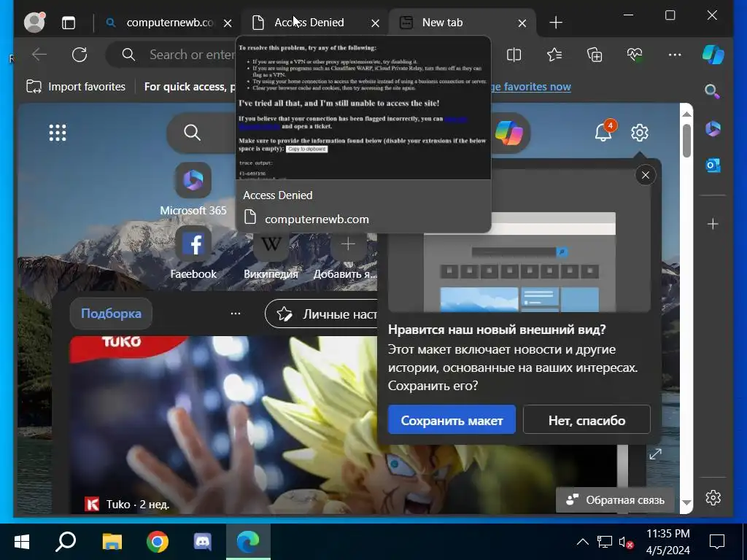747x560 pixels.
Task: Open taskbar Search magnifier
Action: (x=66, y=542)
